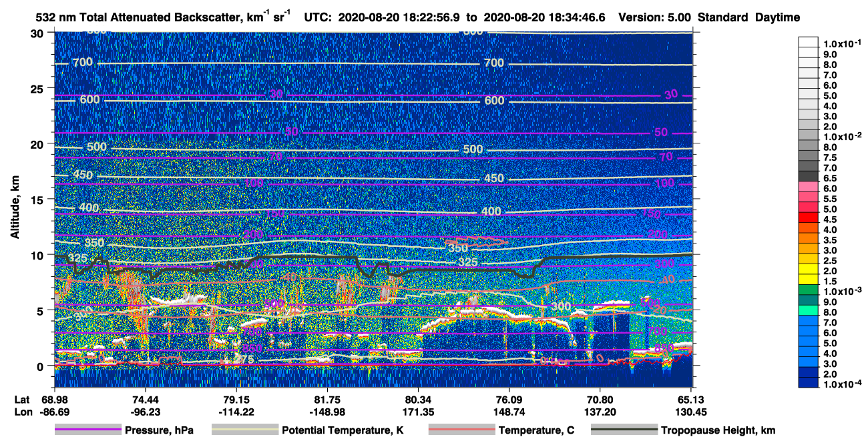
Task: Click the Potential Temperature, K legend line
Action: tap(245, 430)
